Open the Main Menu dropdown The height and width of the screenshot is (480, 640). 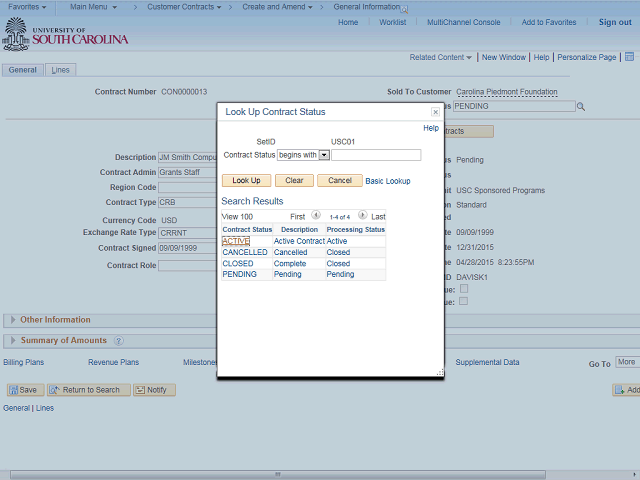(93, 7)
